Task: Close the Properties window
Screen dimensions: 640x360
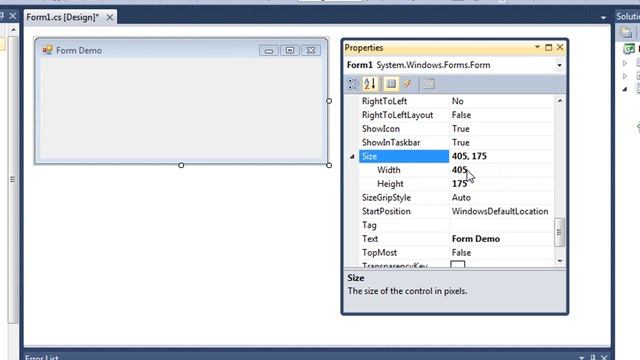Action: (x=560, y=47)
